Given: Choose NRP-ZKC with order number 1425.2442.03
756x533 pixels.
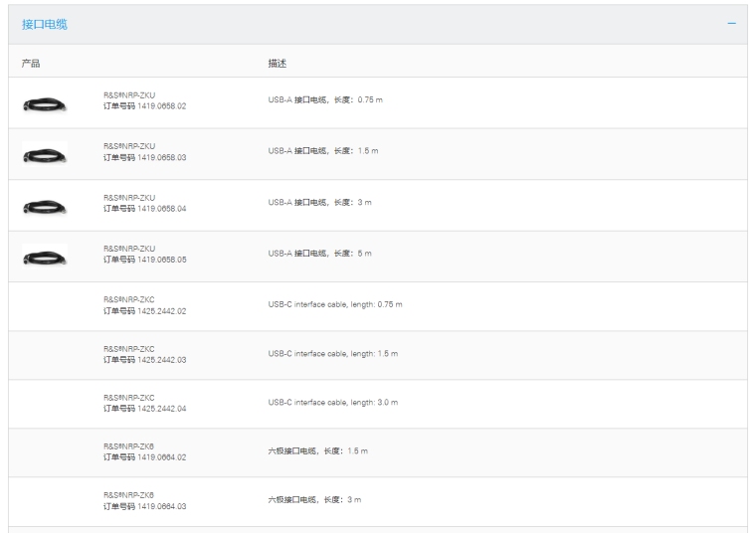Looking at the screenshot, I should pyautogui.click(x=144, y=354).
